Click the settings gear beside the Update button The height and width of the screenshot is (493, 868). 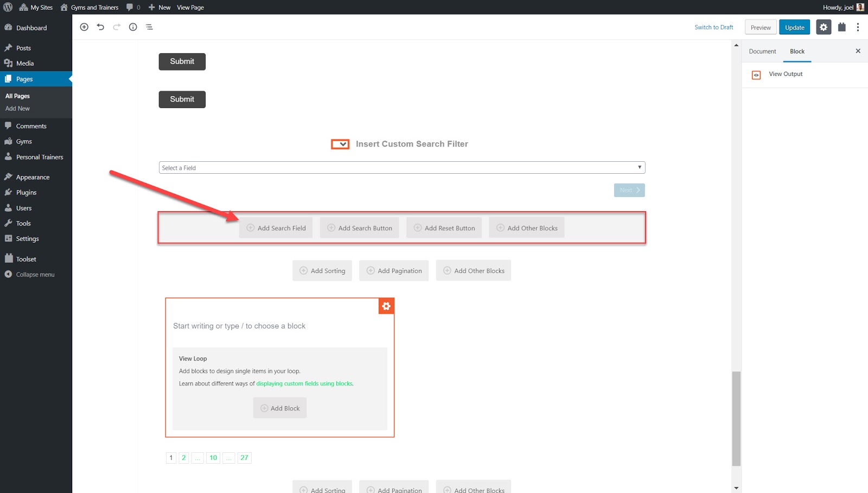(x=823, y=27)
